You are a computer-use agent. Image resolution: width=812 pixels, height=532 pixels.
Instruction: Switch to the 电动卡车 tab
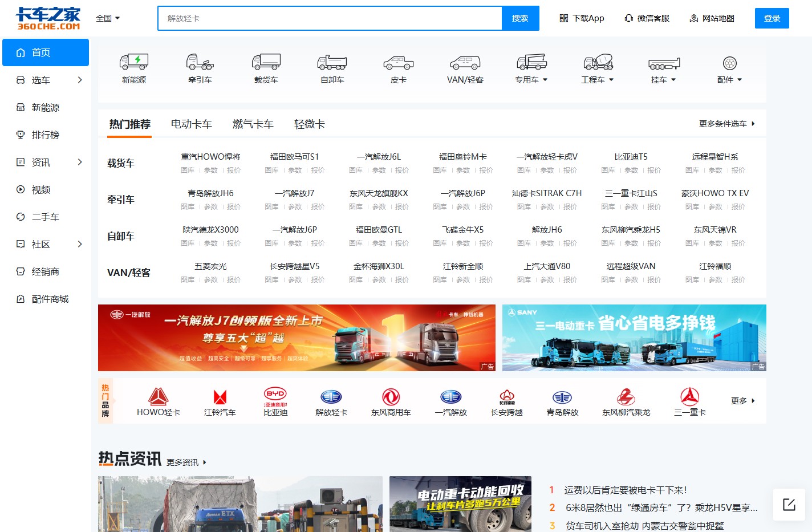(x=192, y=124)
